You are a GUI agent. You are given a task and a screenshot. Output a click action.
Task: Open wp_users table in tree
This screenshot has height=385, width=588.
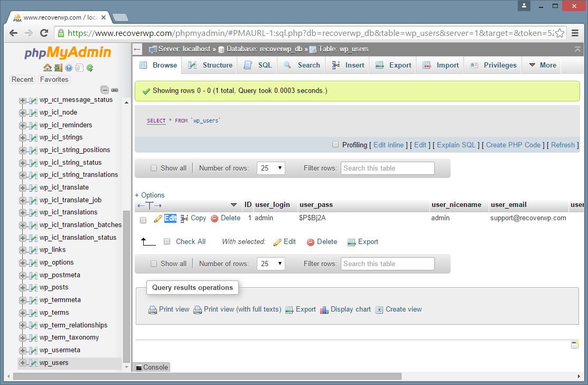54,363
